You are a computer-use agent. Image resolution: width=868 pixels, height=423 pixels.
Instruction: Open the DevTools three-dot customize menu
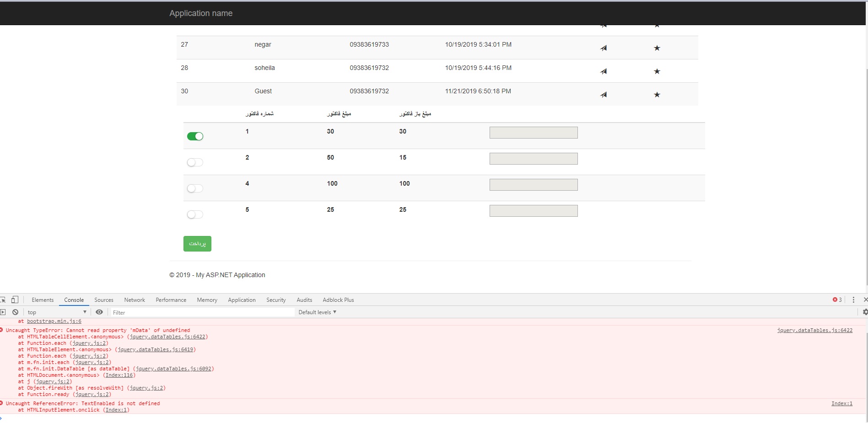point(853,300)
